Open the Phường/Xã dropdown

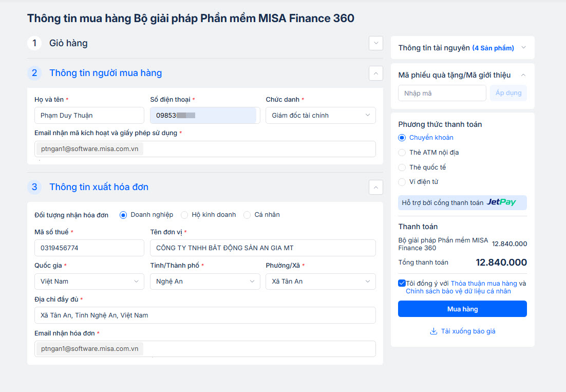(320, 282)
